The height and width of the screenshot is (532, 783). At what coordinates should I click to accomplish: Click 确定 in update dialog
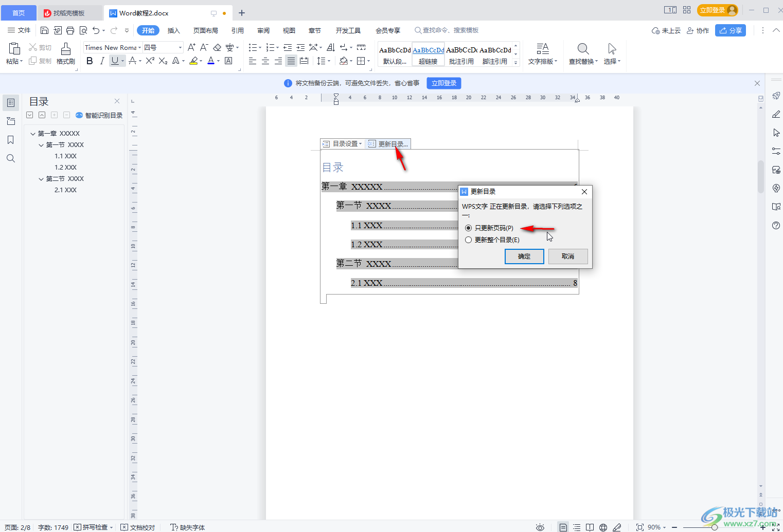tap(524, 256)
